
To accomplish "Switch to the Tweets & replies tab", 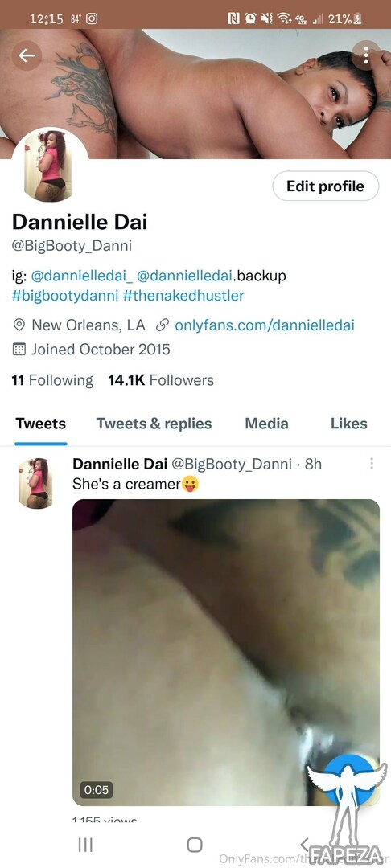I will coord(154,424).
